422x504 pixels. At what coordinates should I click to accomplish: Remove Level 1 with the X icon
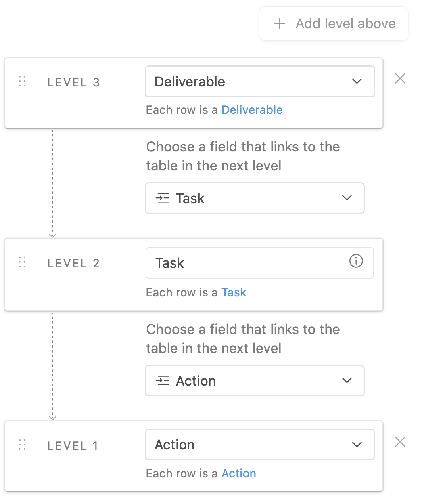click(x=400, y=442)
